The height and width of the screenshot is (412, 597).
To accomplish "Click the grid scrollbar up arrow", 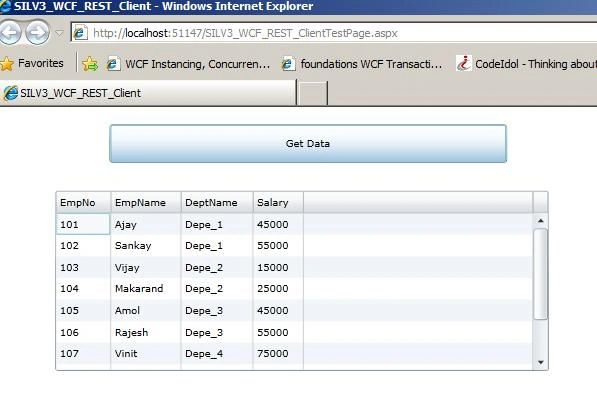I will pos(541,220).
